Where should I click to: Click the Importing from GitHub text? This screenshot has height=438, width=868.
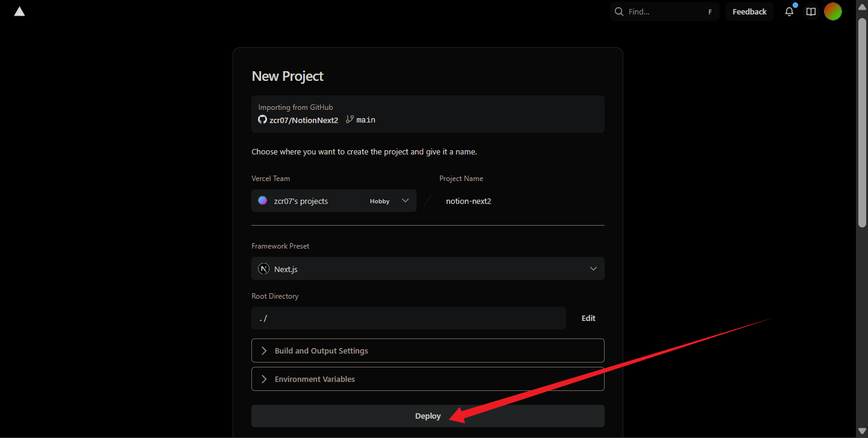pos(295,107)
